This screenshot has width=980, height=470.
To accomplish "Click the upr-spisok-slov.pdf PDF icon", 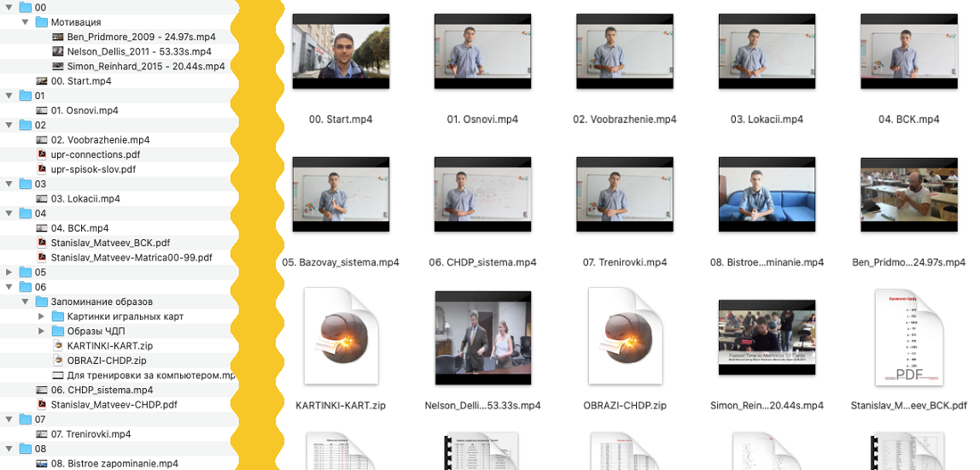I will point(42,169).
